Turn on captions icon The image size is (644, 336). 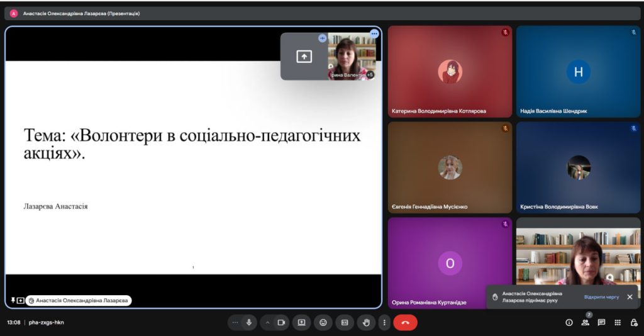[344, 322]
